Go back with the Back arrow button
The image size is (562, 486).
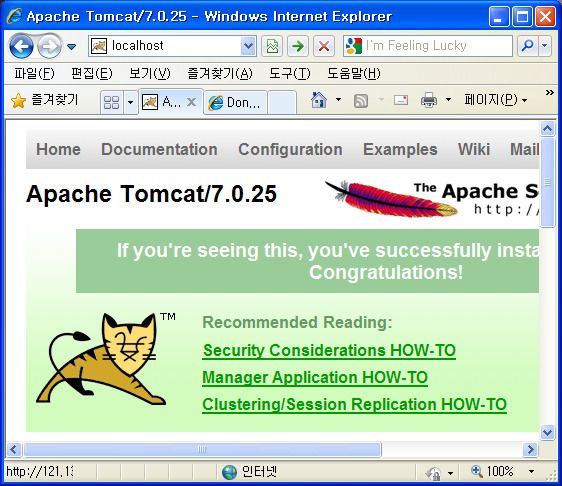point(21,46)
